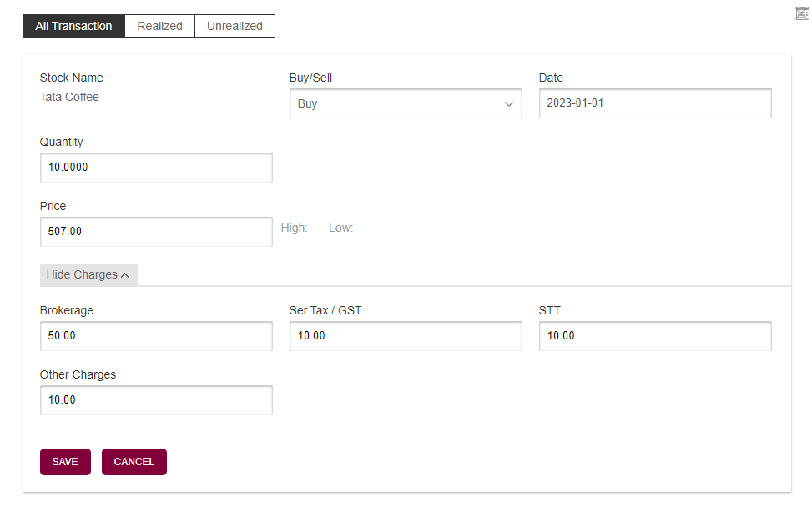Click the Low: price label
Image resolution: width=812 pixels, height=507 pixels.
click(340, 228)
